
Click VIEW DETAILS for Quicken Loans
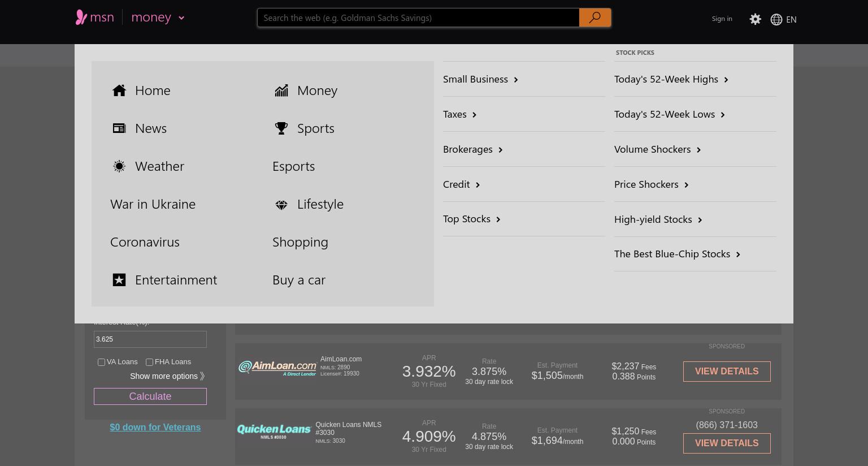click(727, 443)
